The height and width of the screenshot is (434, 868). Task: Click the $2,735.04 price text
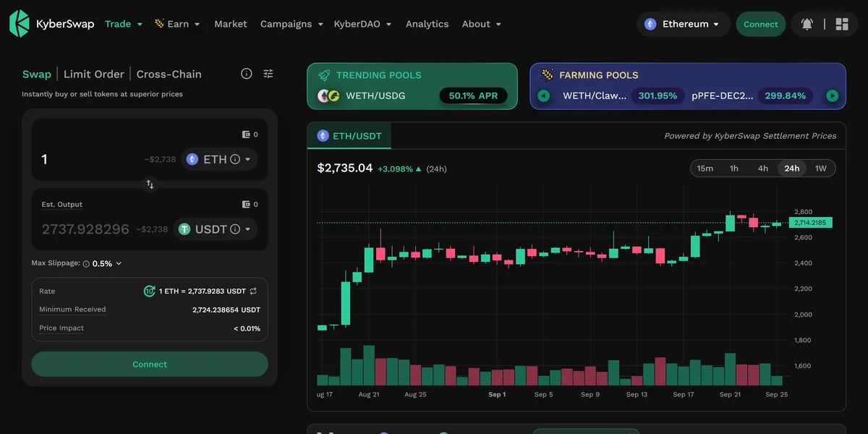(x=345, y=169)
